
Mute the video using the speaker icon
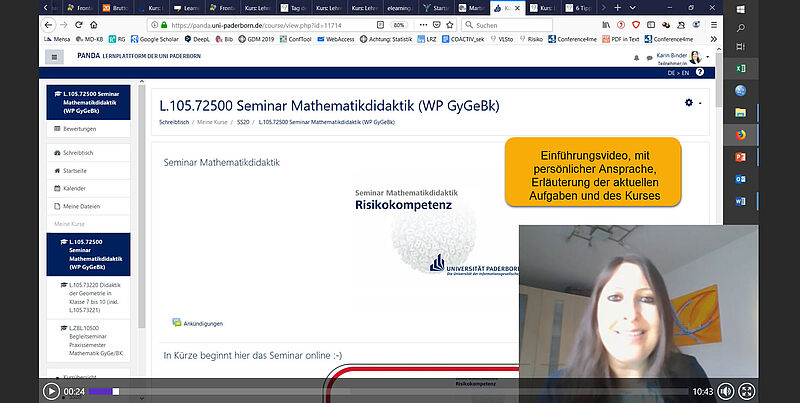pos(726,392)
